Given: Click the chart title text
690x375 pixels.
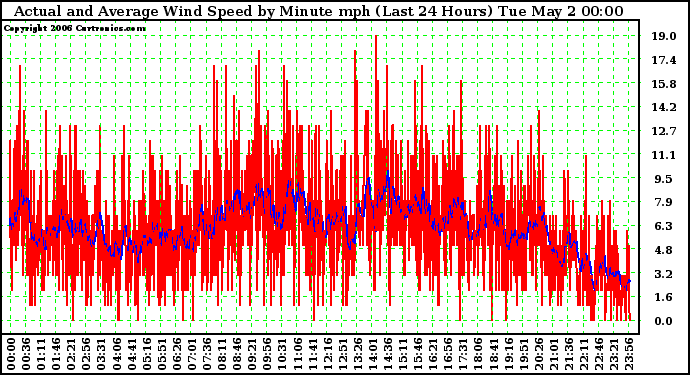Looking at the screenshot, I should [x=319, y=11].
